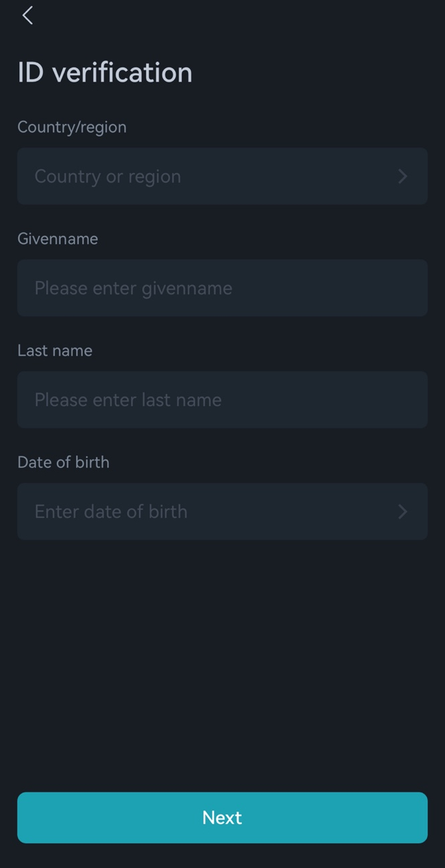Image resolution: width=445 pixels, height=868 pixels.
Task: Tap the Last name label
Action: tap(55, 350)
